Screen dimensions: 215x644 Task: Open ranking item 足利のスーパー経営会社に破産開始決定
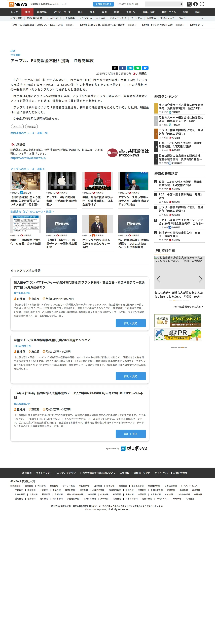coord(181,119)
